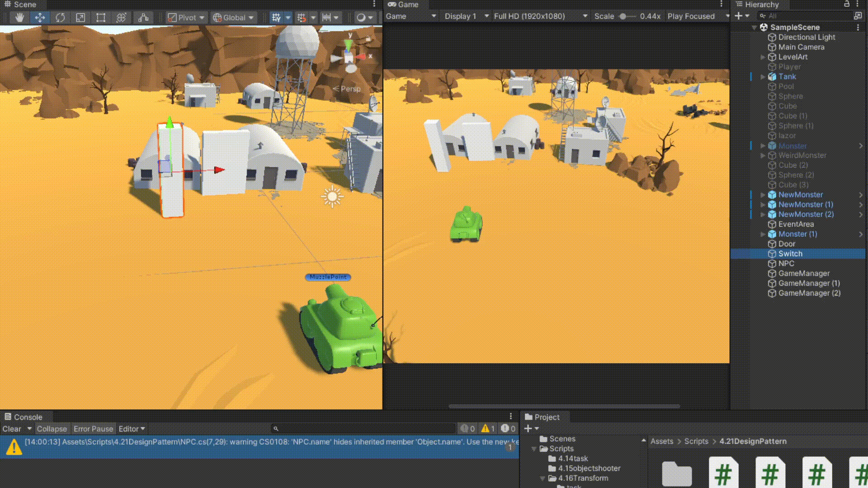This screenshot has width=868, height=488.
Task: Click the Scripts breadcrumb in Project path
Action: tap(696, 441)
